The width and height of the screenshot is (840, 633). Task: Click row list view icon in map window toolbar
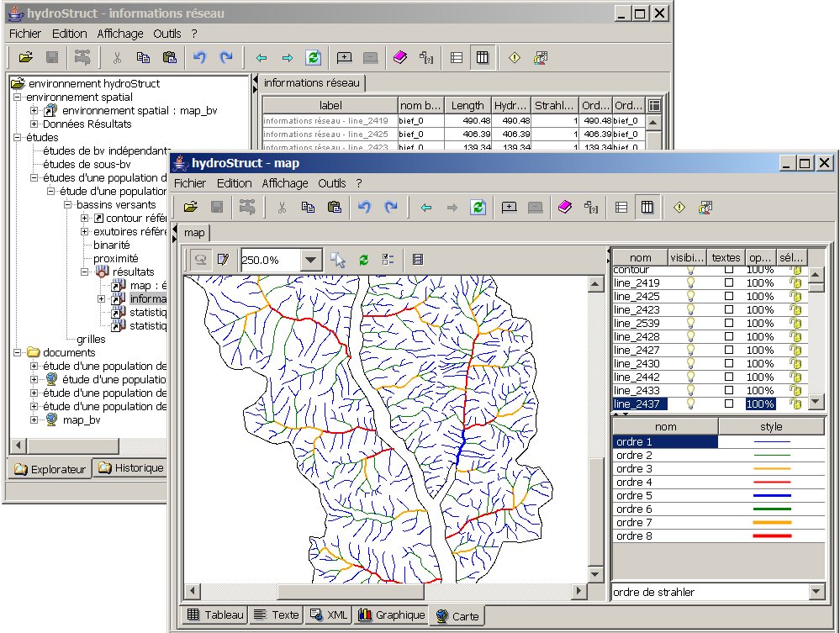coord(621,208)
